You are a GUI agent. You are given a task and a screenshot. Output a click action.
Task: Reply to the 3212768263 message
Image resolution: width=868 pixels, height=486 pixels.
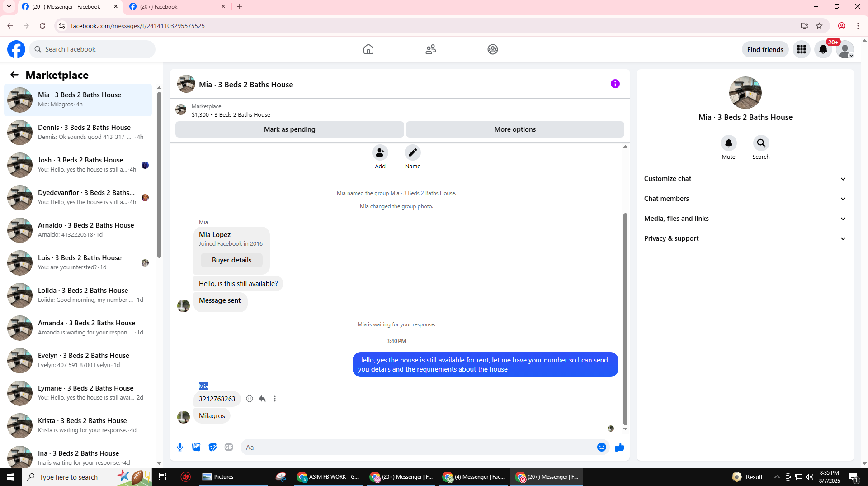pos(262,399)
